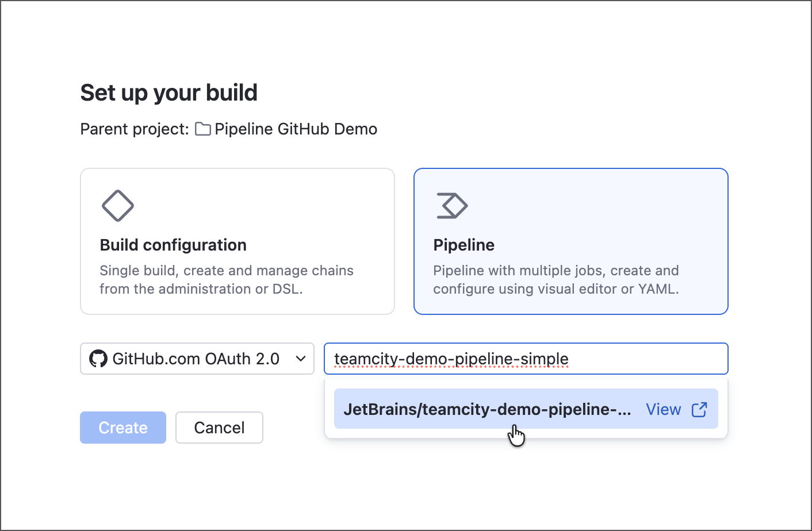Click the external link icon beside View

click(699, 409)
